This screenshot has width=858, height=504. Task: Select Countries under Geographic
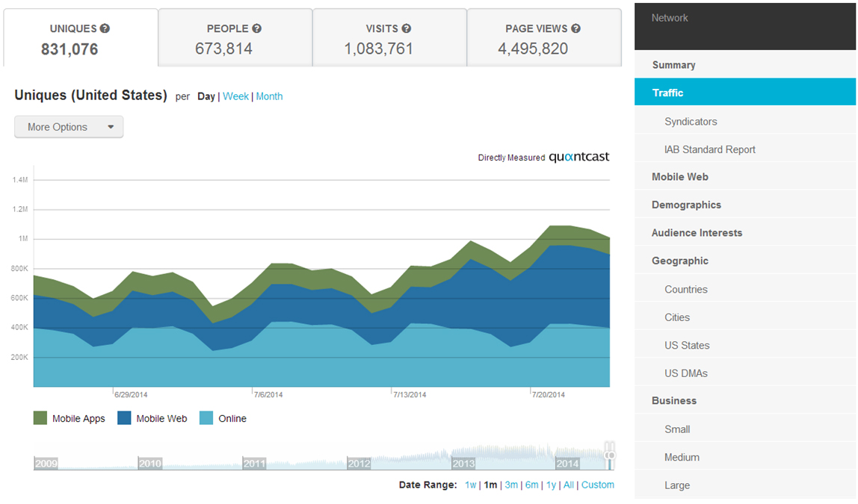685,289
